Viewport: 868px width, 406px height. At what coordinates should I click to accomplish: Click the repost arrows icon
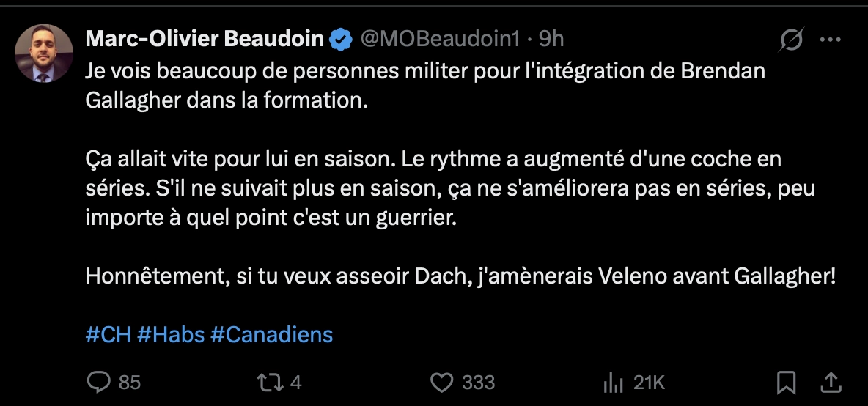(x=273, y=382)
